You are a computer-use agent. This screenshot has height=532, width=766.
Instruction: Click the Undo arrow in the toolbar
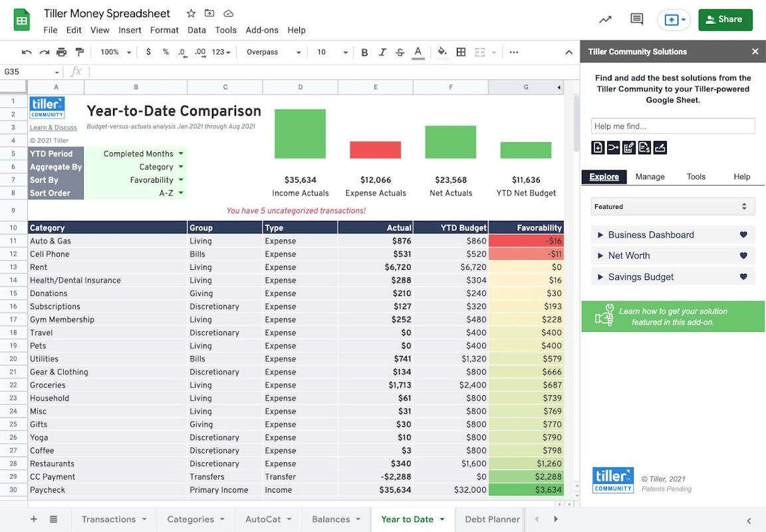point(27,52)
